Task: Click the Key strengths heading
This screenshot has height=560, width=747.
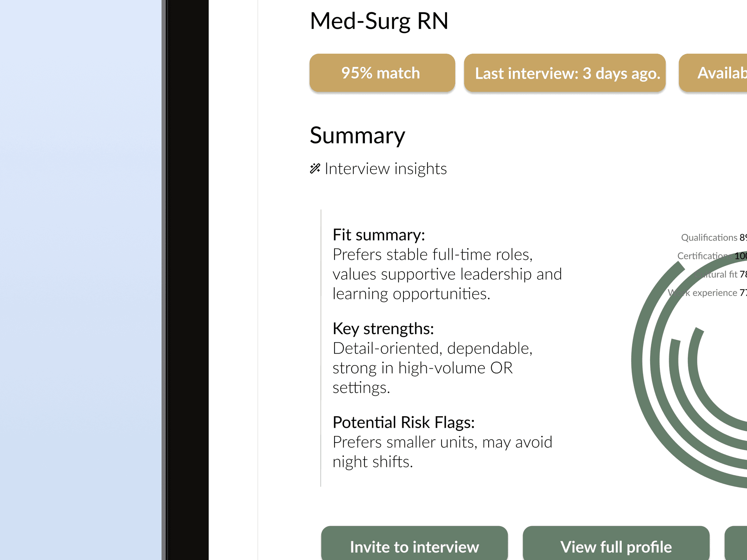Action: point(383,329)
